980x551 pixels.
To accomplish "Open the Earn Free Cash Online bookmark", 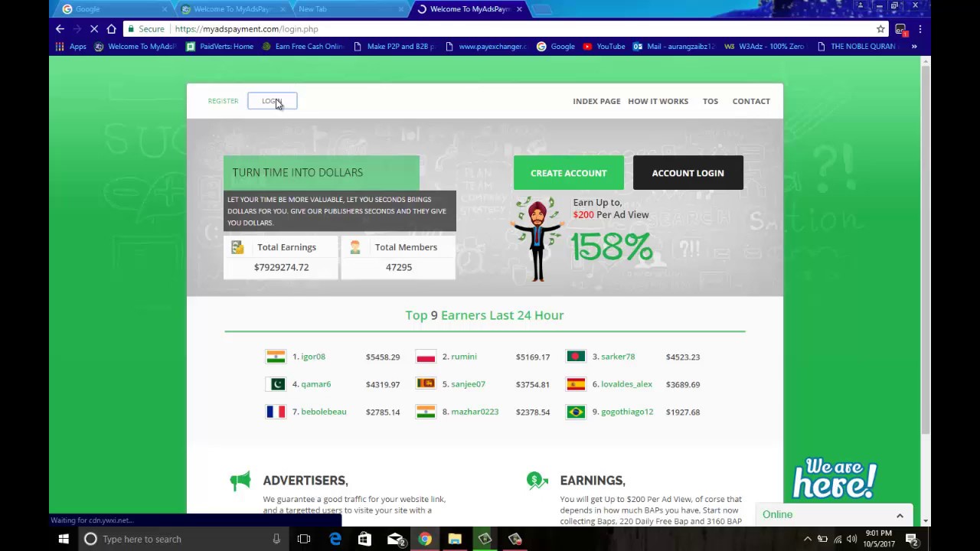I will coord(303,47).
